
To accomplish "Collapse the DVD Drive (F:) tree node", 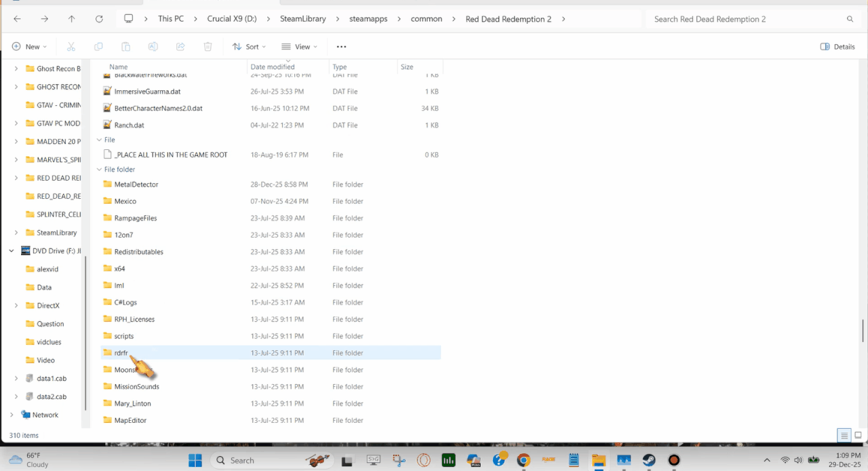I will click(12, 250).
